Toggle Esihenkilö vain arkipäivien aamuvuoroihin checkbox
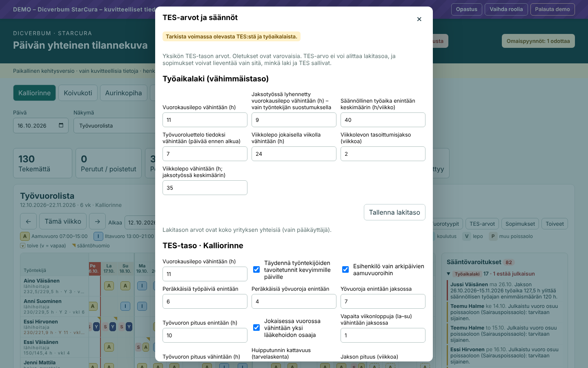Image resolution: width=588 pixels, height=368 pixels. click(345, 269)
